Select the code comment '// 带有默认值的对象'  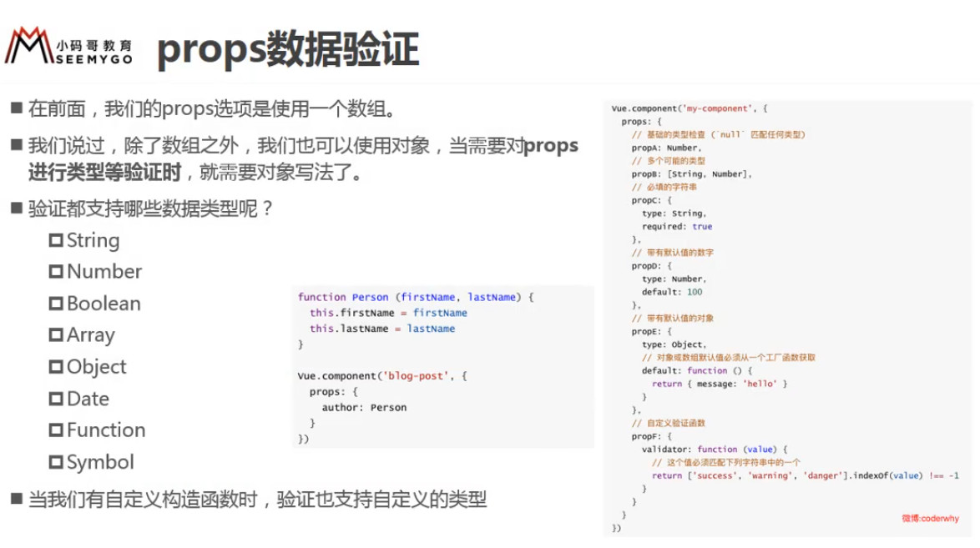673,319
